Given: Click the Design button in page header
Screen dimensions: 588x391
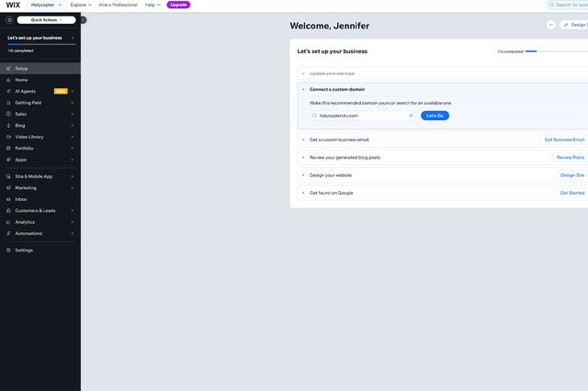Looking at the screenshot, I should tap(574, 25).
